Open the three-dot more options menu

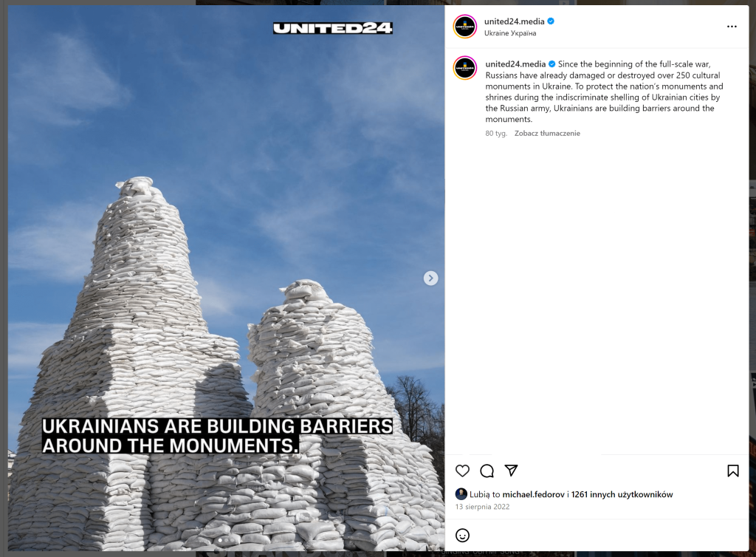(732, 27)
